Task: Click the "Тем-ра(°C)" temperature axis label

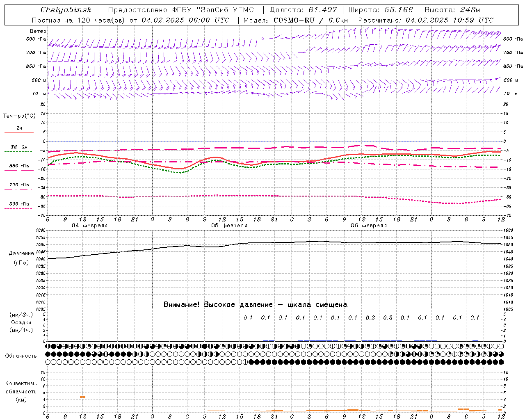Action: [x=19, y=116]
